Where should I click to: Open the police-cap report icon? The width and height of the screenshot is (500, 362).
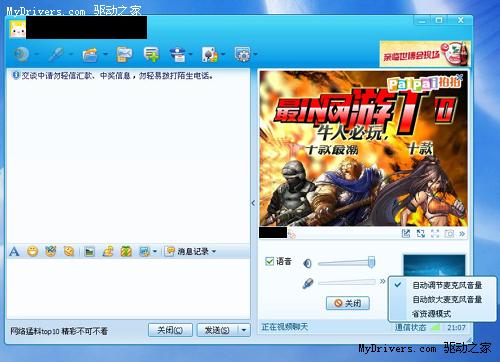pos(178,54)
